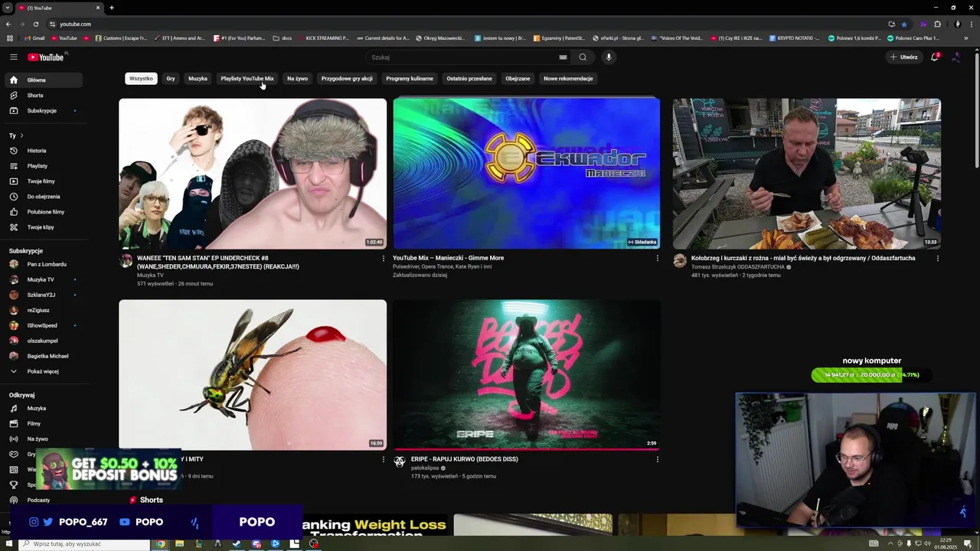Click the YouTube logo
The width and height of the screenshot is (980, 551).
[46, 57]
